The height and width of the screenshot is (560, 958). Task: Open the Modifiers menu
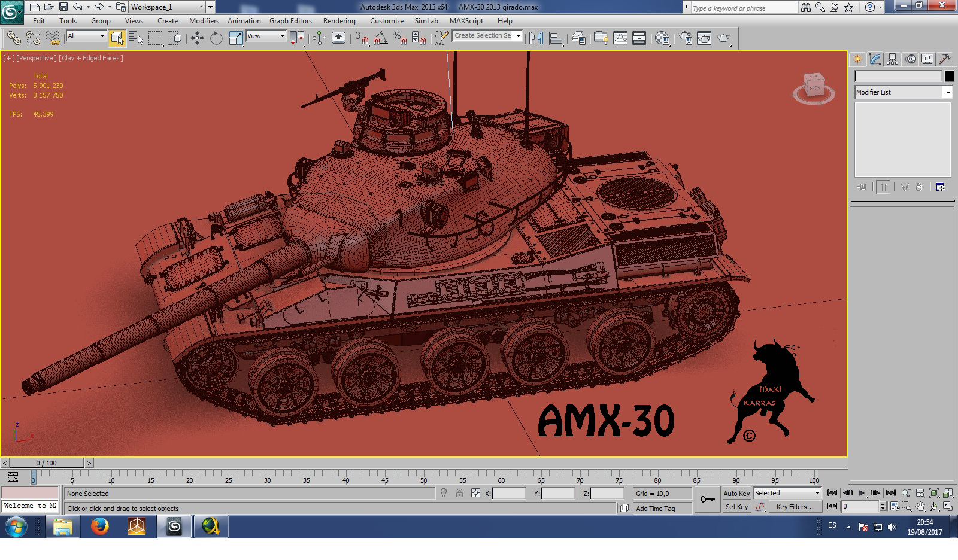[x=204, y=20]
